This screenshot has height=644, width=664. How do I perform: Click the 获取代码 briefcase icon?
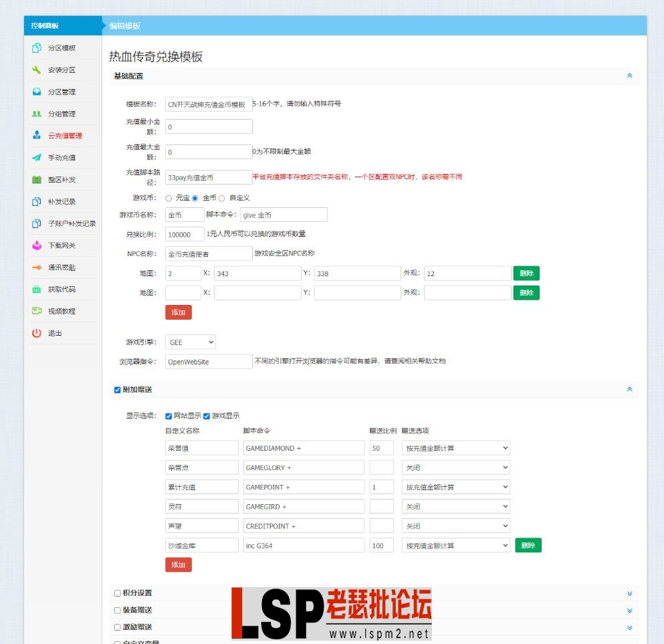(x=37, y=289)
